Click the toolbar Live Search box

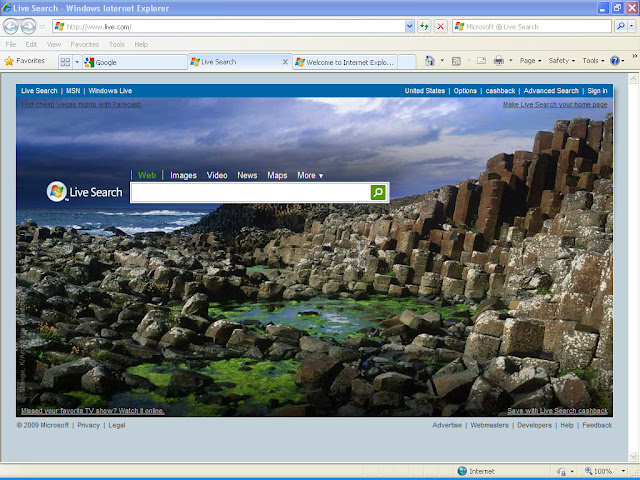[x=532, y=27]
